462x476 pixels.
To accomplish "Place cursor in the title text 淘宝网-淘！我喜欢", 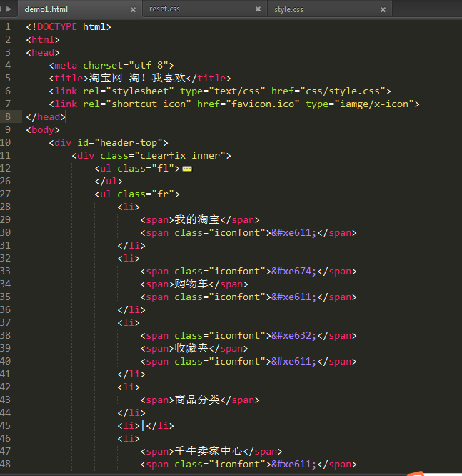I will pyautogui.click(x=137, y=79).
